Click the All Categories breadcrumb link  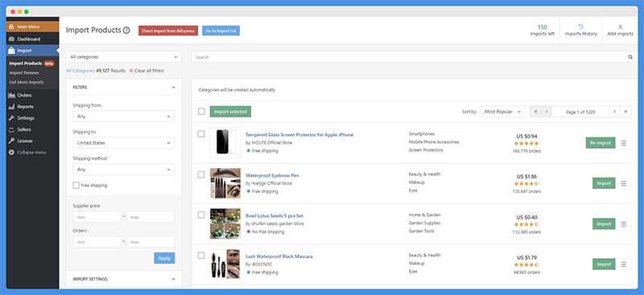click(80, 71)
